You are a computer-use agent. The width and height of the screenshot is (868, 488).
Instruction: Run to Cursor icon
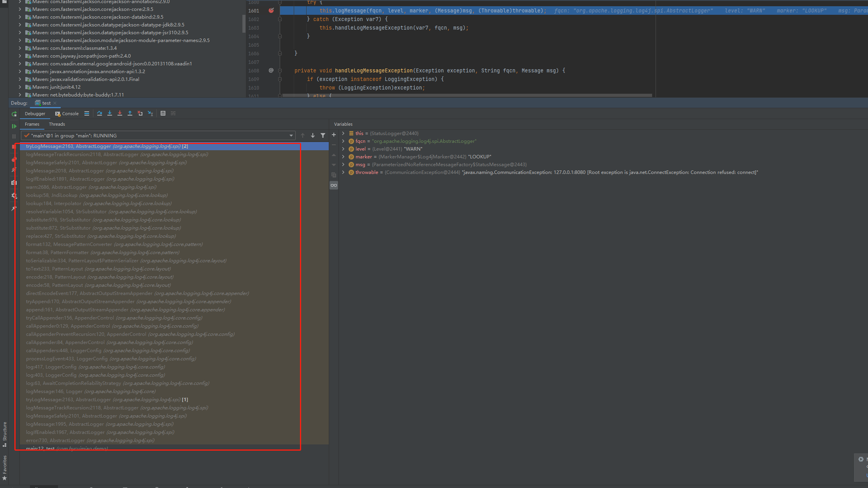pos(150,114)
